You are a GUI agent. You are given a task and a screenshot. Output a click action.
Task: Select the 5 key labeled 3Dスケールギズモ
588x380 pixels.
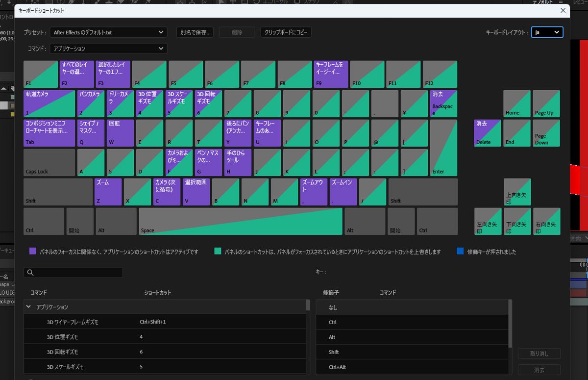tap(179, 103)
